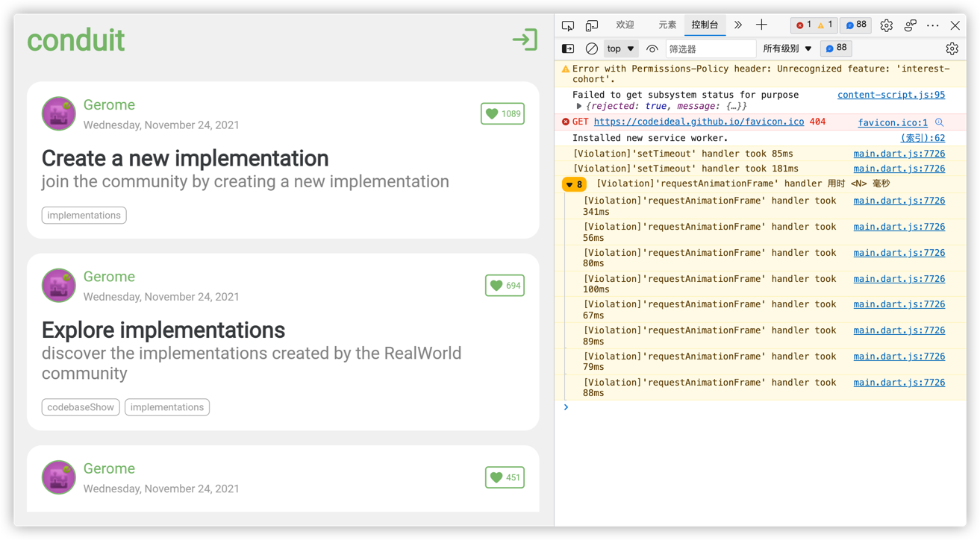Open main.dart.js link for 181ms setTimeout
The height and width of the screenshot is (540, 980).
point(899,169)
